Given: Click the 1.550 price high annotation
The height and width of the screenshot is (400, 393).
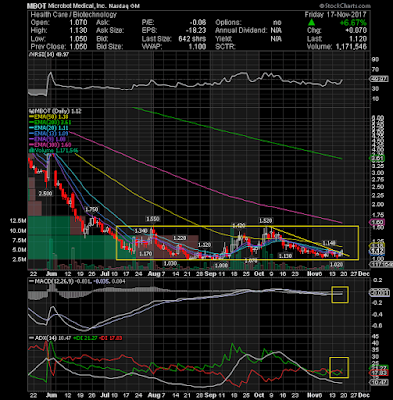Looking at the screenshot, I should click(153, 219).
